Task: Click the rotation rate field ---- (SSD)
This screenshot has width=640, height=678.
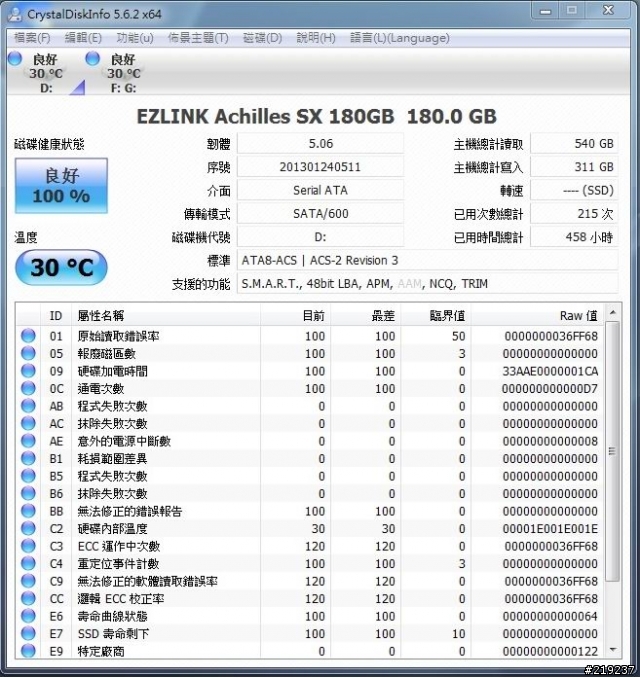Action: click(574, 190)
